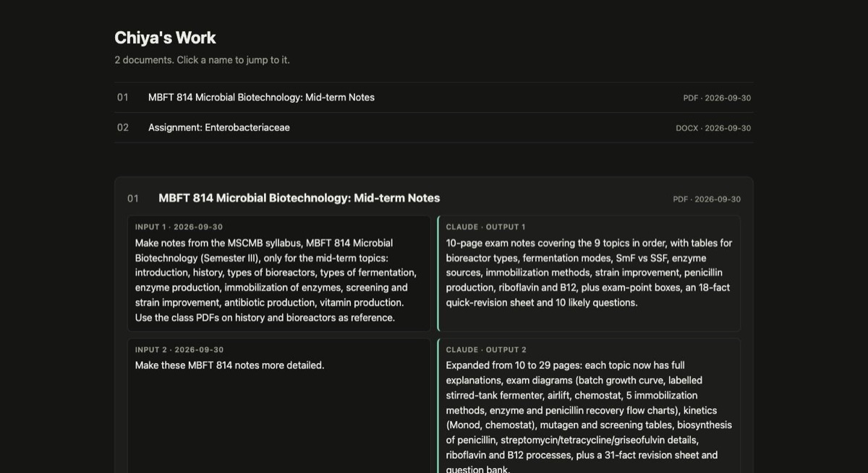
Task: Select DOCX · 2026-09-30 label in index
Action: pyautogui.click(x=713, y=129)
